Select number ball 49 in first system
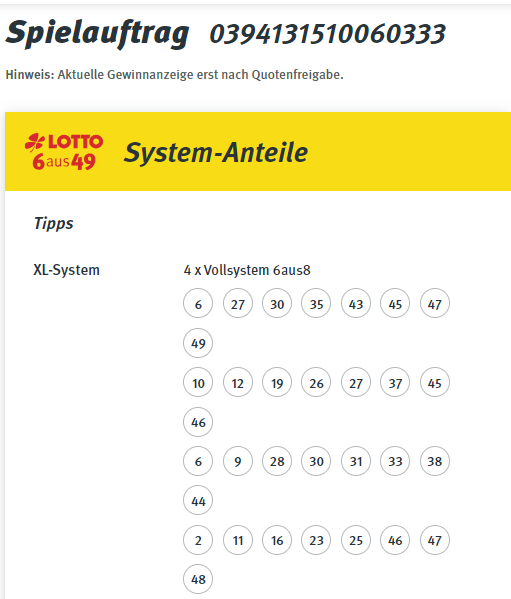The width and height of the screenshot is (511, 599). (x=198, y=343)
